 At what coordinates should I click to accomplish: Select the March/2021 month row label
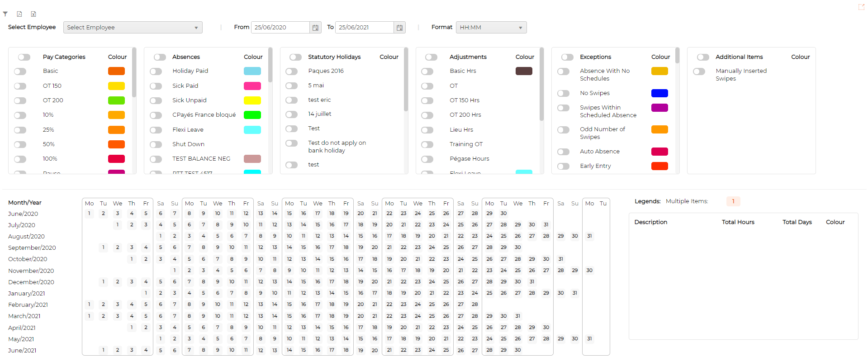tap(24, 316)
